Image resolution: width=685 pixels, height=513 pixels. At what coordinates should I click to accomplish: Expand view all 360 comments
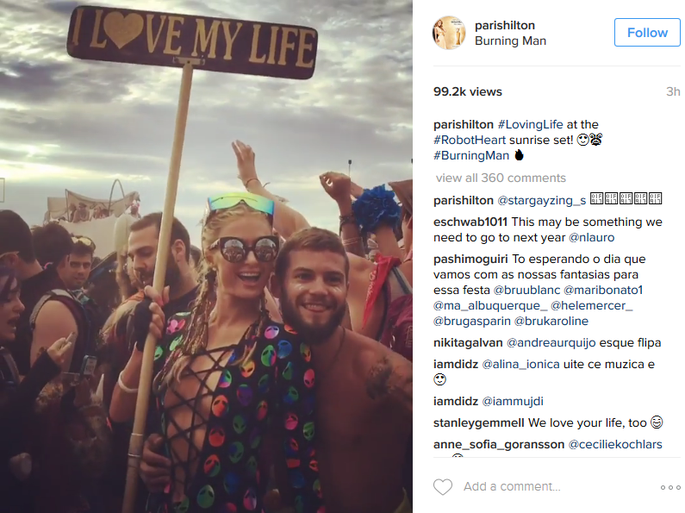tap(501, 178)
